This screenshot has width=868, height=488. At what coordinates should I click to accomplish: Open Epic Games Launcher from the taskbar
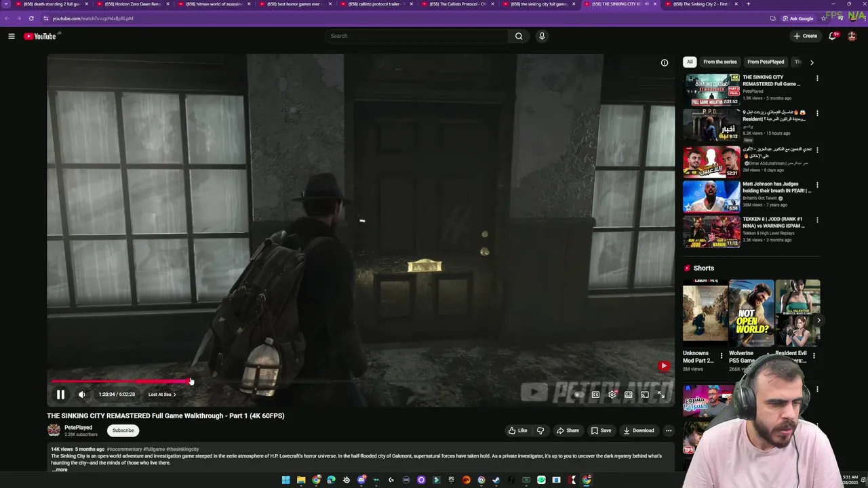[451, 480]
